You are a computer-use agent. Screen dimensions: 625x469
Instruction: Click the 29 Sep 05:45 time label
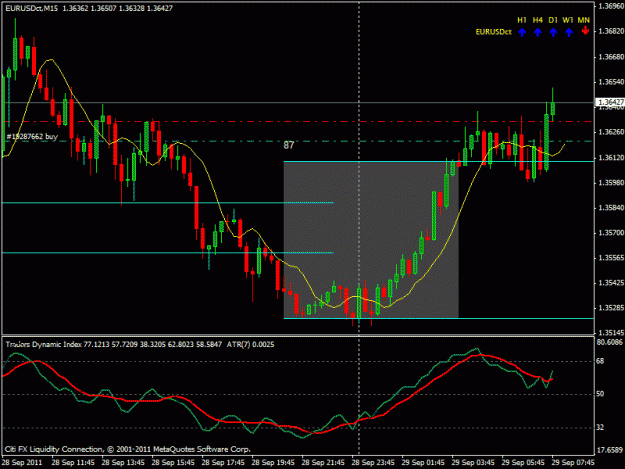[x=523, y=463]
